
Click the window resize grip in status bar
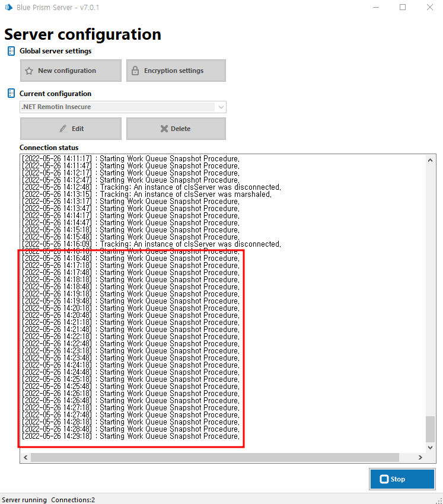pyautogui.click(x=439, y=501)
